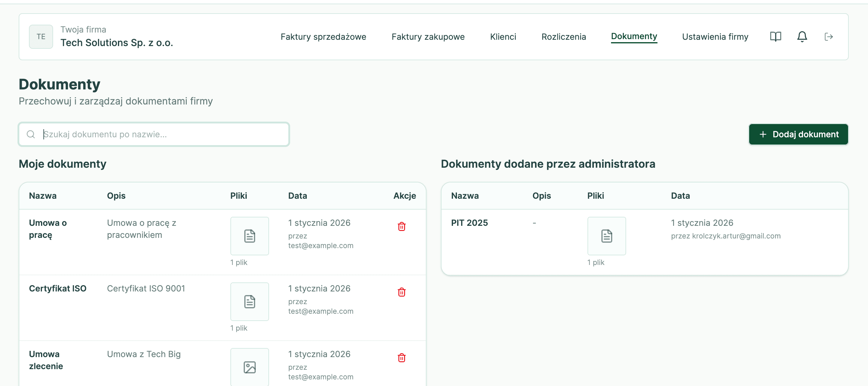Open Ustawienia firmy
868x386 pixels.
715,37
